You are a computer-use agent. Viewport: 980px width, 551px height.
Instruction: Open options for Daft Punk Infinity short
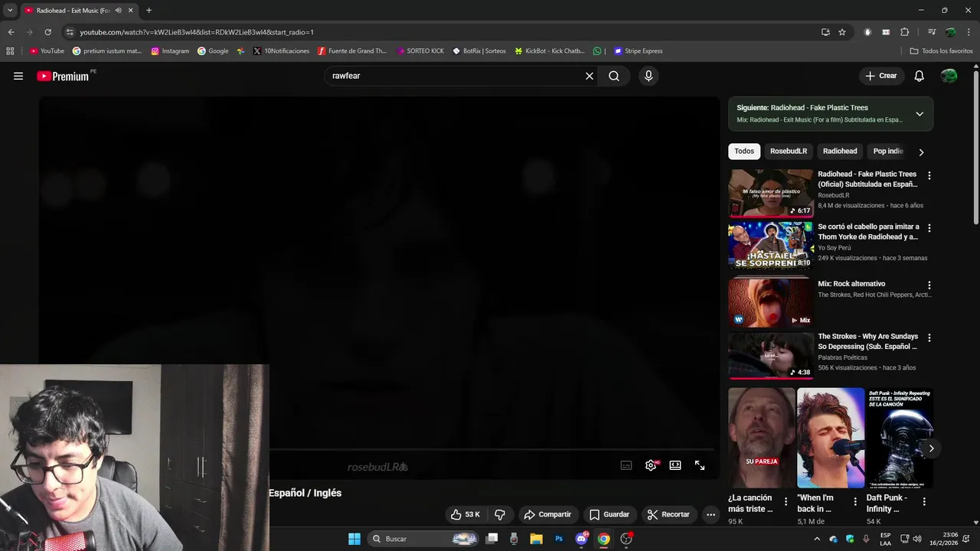click(924, 502)
